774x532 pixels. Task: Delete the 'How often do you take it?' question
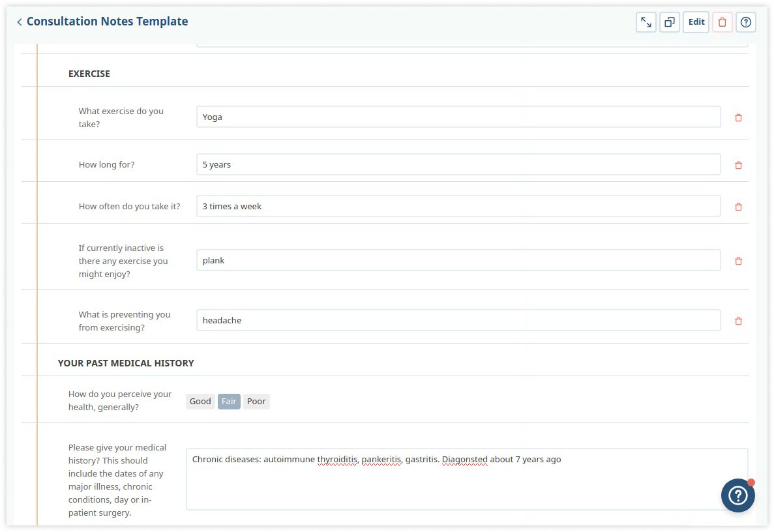point(737,207)
